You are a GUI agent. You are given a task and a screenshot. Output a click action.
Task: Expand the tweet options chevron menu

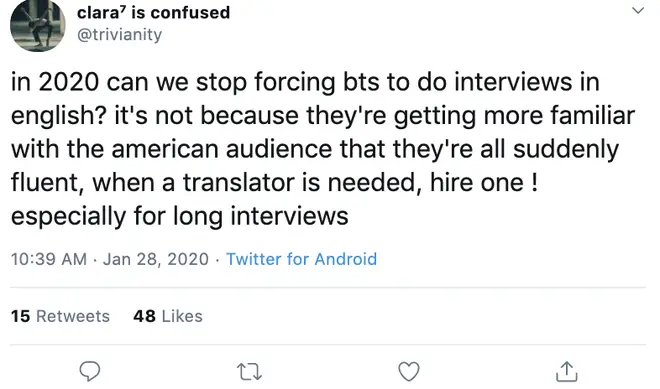click(x=638, y=10)
